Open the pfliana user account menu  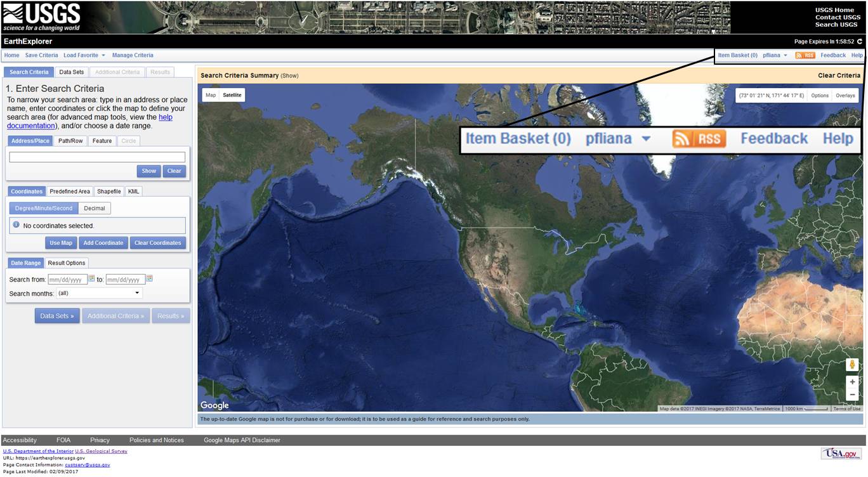[x=775, y=55]
